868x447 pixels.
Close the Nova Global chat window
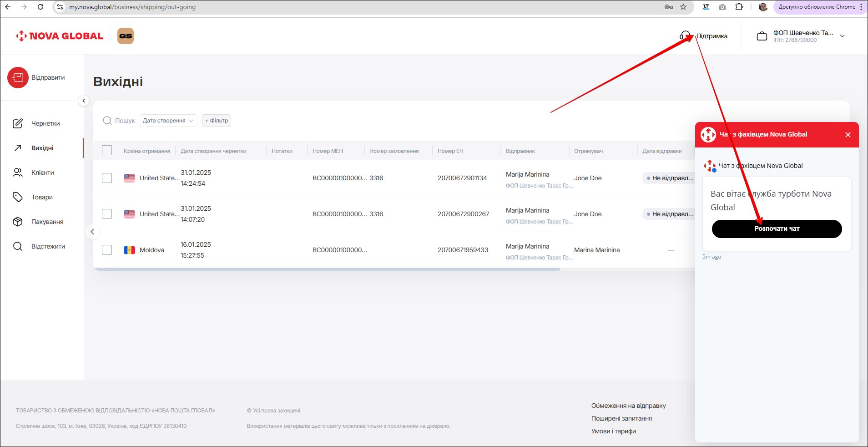848,135
